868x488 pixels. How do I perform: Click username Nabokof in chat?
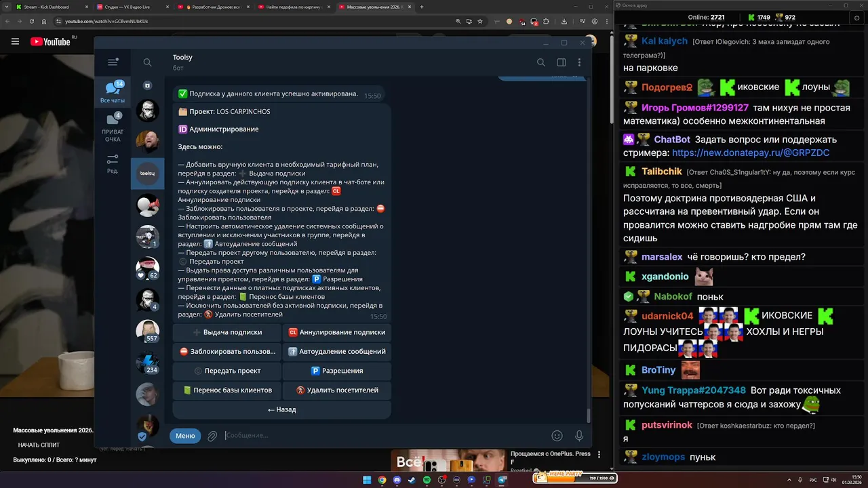click(673, 296)
